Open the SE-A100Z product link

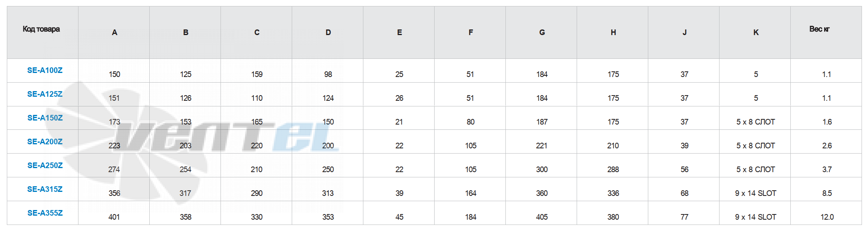click(x=45, y=70)
